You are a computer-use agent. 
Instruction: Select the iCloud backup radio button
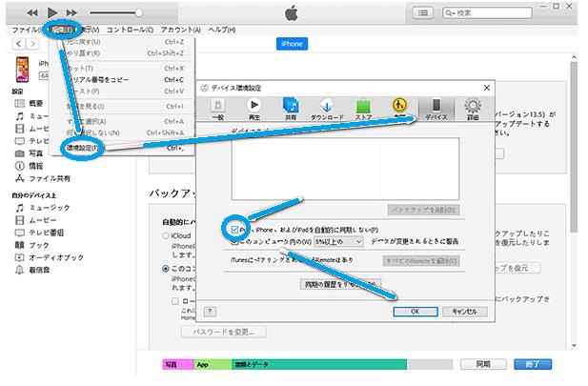[167, 234]
